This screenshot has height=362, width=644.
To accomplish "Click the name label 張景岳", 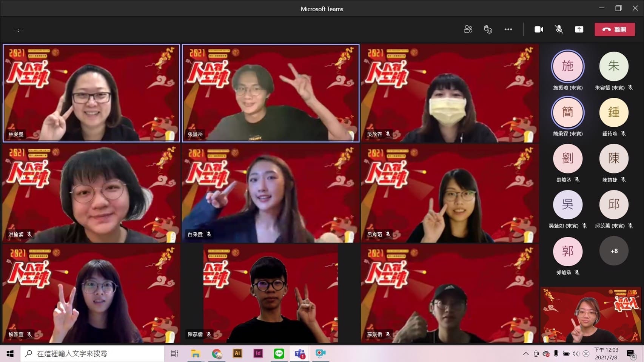I will (x=195, y=134).
